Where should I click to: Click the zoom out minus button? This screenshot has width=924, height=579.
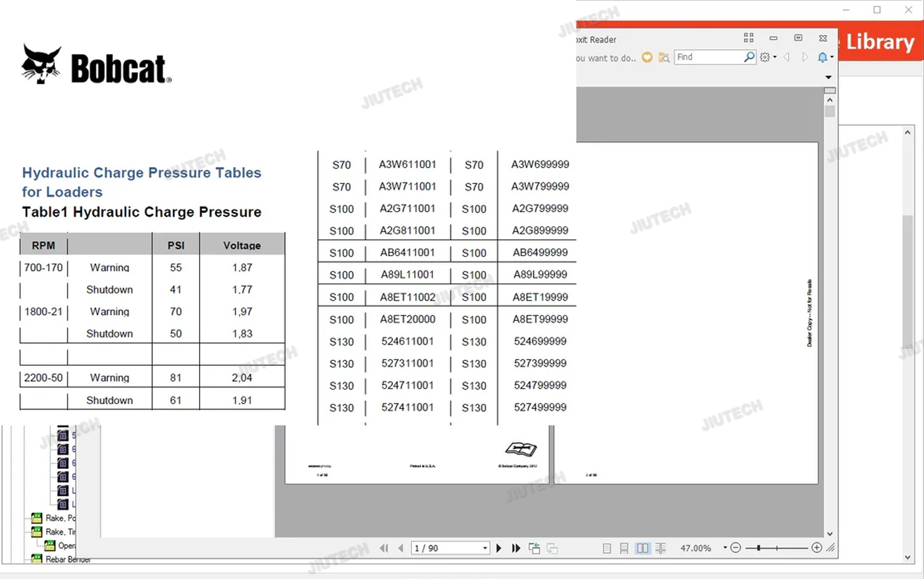736,548
